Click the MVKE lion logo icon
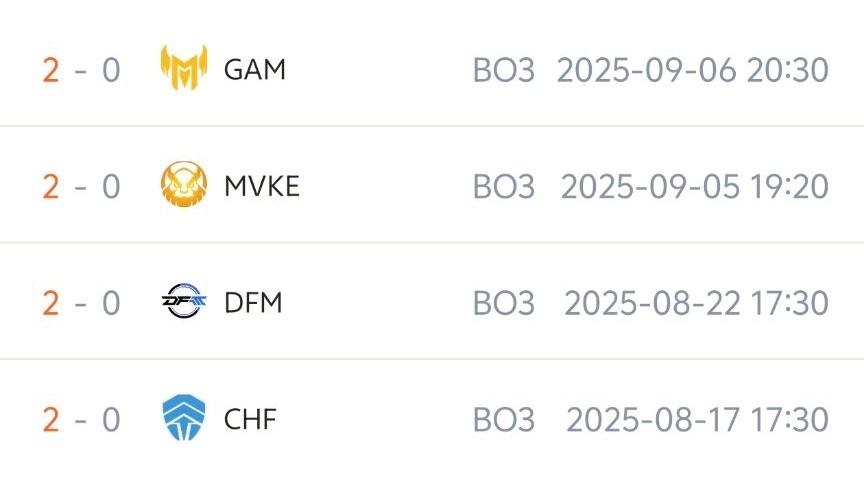The width and height of the screenshot is (864, 486). (x=184, y=186)
